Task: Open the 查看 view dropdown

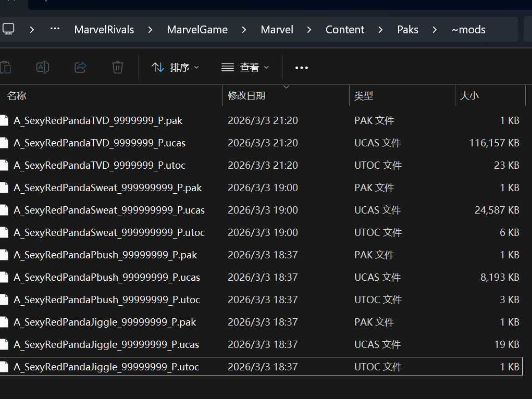Action: coord(245,68)
